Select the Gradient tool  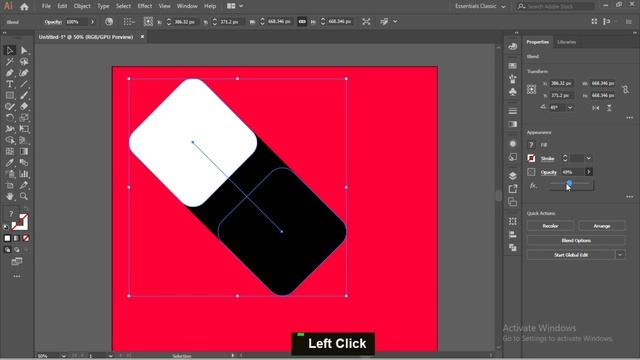tap(24, 151)
